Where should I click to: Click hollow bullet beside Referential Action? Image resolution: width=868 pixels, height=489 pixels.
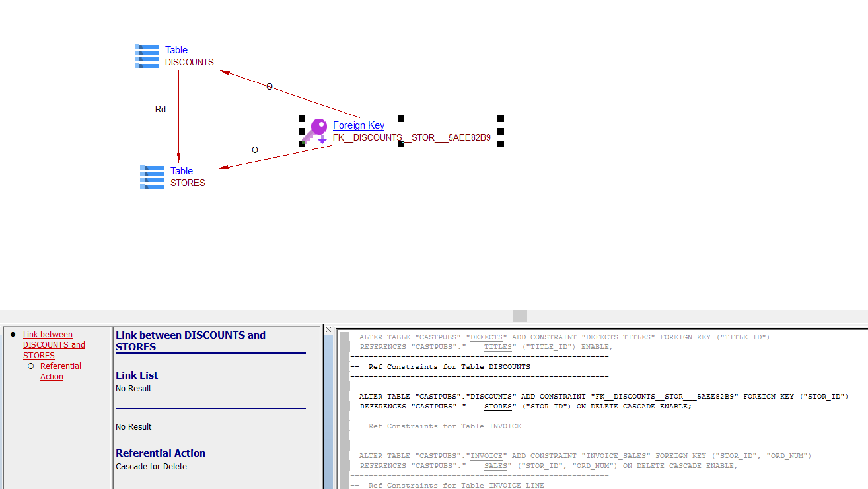pyautogui.click(x=30, y=366)
